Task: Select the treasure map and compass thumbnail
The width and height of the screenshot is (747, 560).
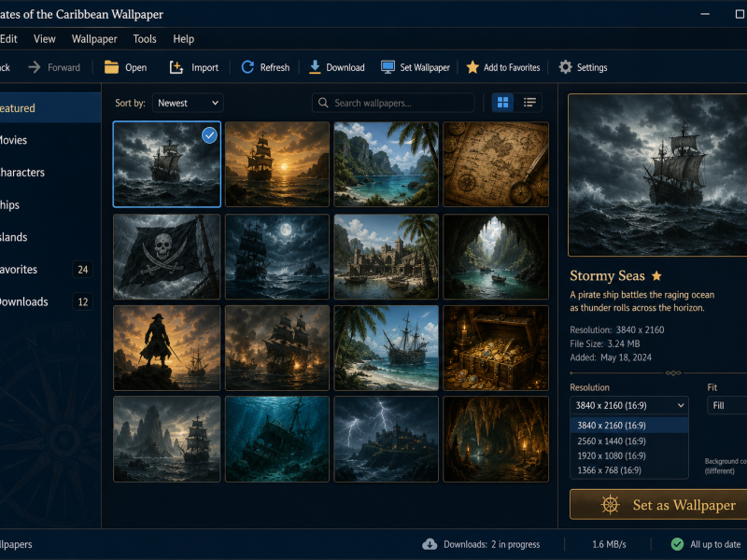Action: (496, 164)
